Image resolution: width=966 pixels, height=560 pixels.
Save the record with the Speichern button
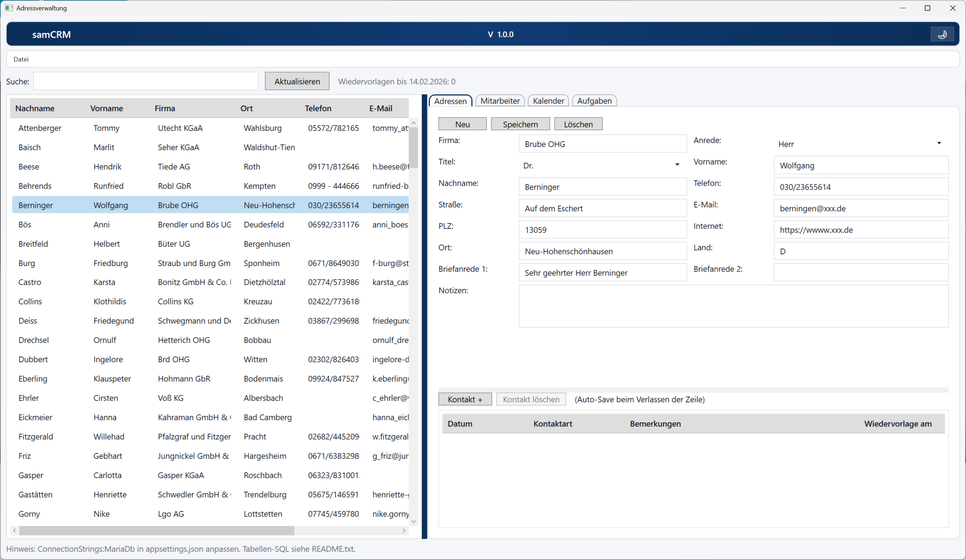[x=520, y=124]
